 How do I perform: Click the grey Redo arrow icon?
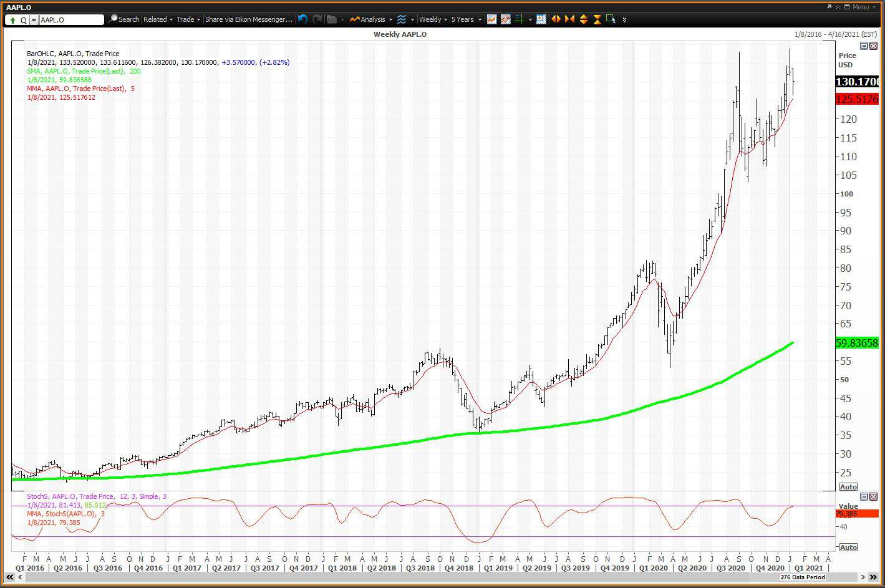pos(317,19)
